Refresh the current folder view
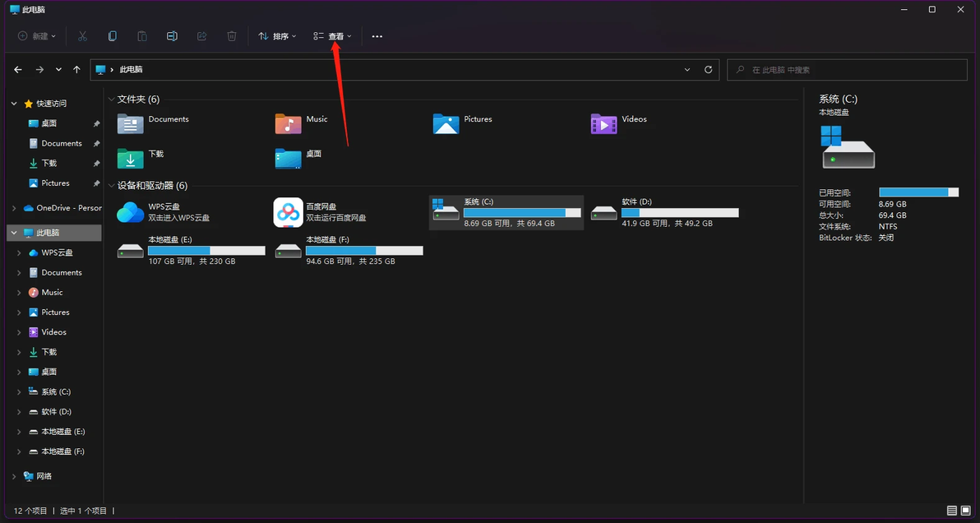The width and height of the screenshot is (980, 523). coord(708,69)
